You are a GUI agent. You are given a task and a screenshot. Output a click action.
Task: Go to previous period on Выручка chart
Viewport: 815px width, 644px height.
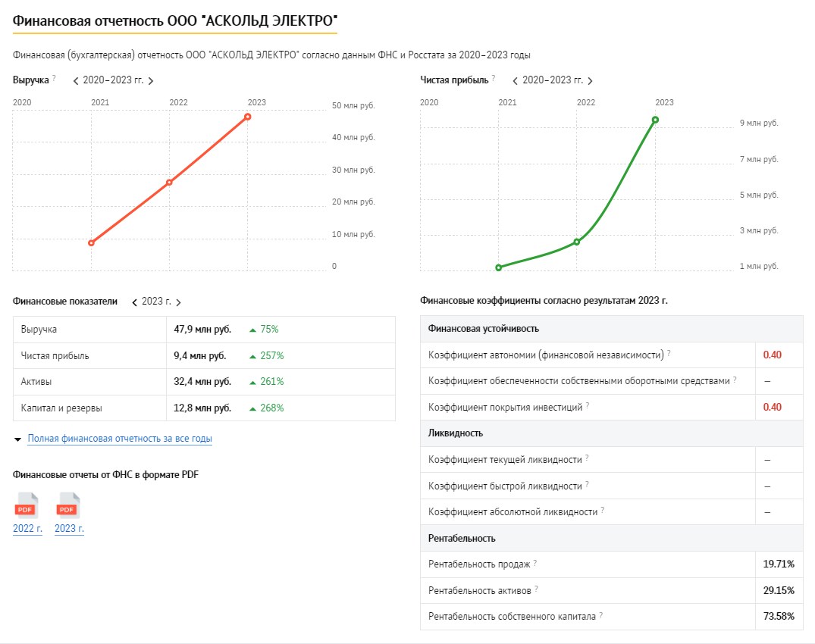[76, 80]
